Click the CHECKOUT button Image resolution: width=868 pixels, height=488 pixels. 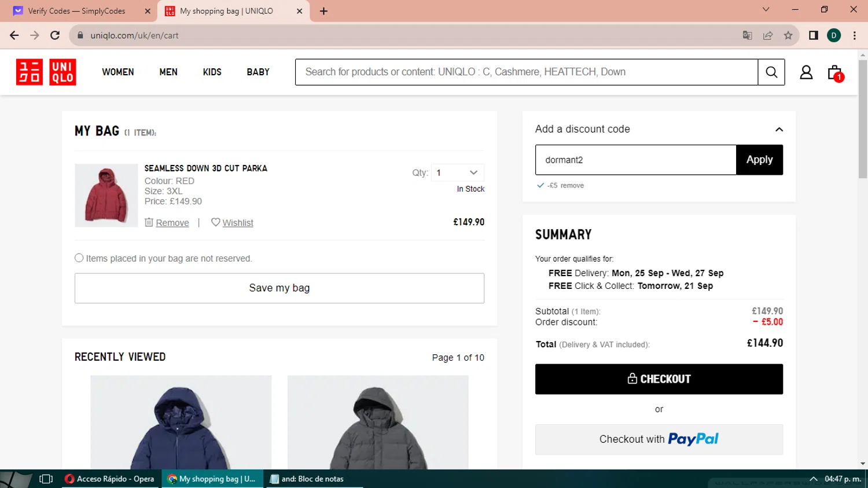pos(659,379)
